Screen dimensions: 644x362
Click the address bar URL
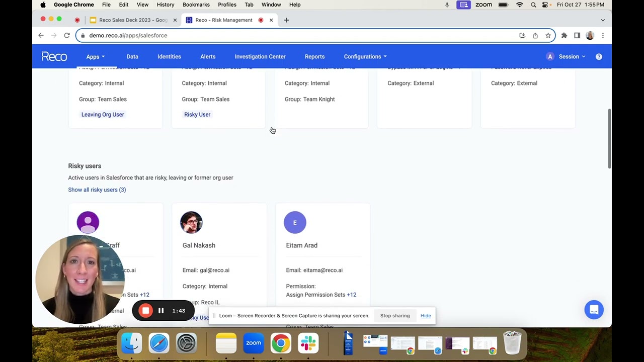pos(128,36)
